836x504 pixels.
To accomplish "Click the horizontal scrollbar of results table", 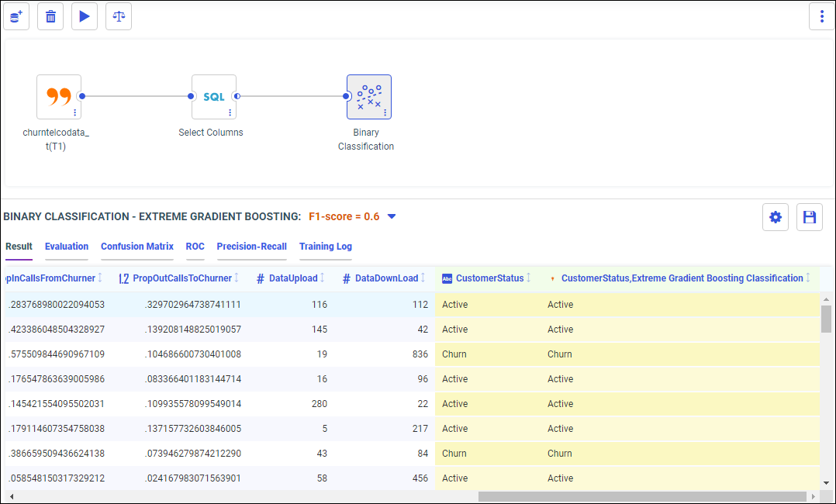I will [x=644, y=496].
